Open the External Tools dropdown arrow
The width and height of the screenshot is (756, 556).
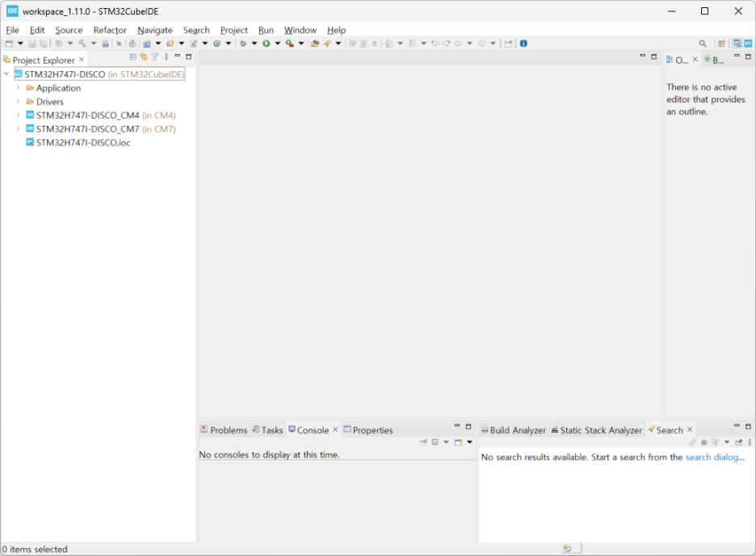(x=300, y=44)
